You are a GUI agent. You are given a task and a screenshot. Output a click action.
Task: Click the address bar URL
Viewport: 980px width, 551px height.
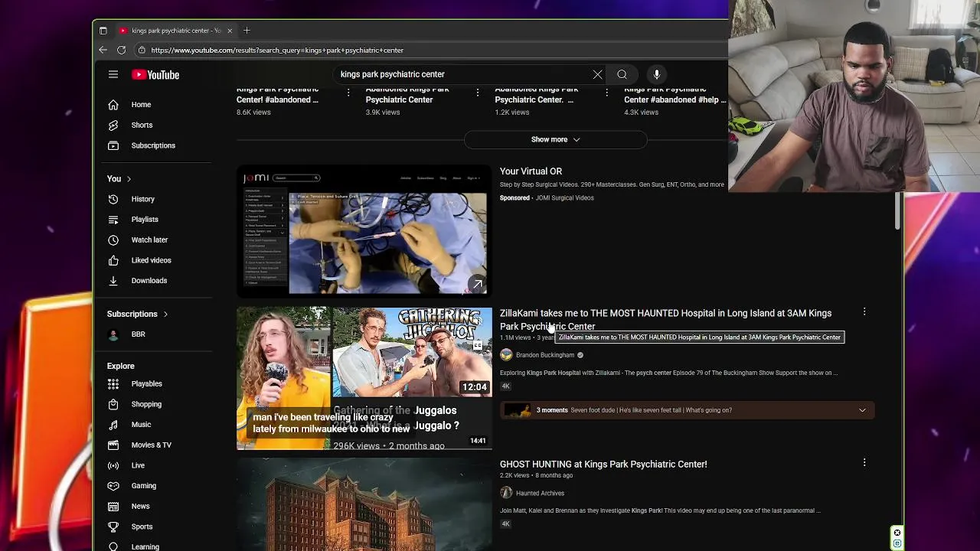coord(277,50)
